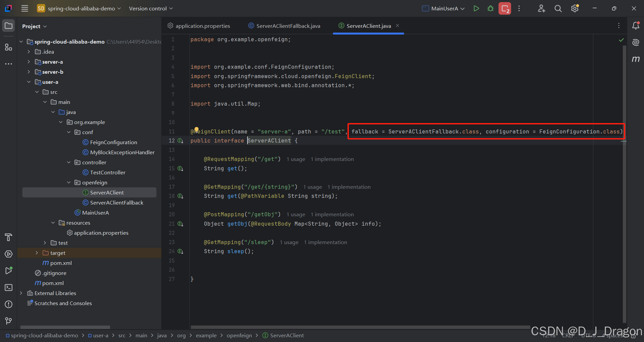Stop the running processes (red stop icon)
Viewport: 644px width, 342px height.
click(x=505, y=8)
